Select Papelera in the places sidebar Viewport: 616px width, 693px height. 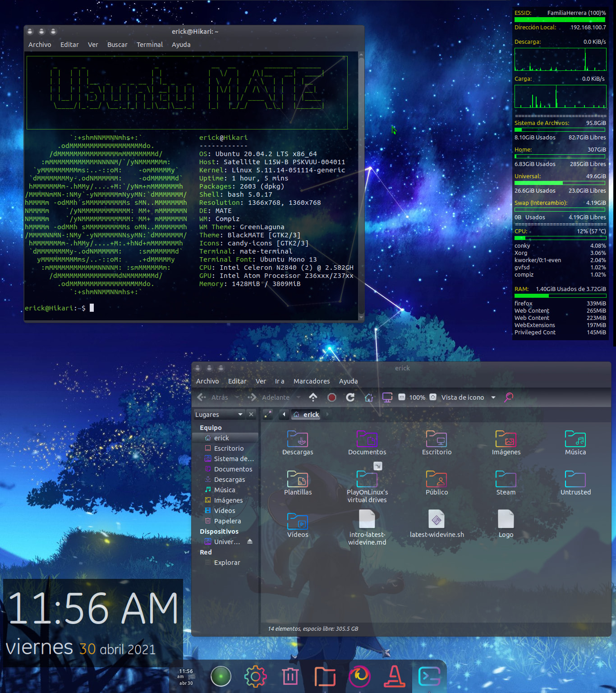click(227, 521)
